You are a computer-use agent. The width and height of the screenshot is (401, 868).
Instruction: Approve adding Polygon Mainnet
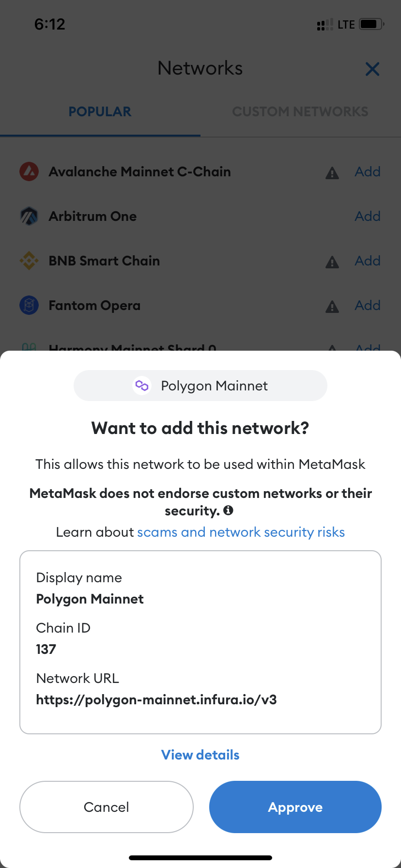295,807
